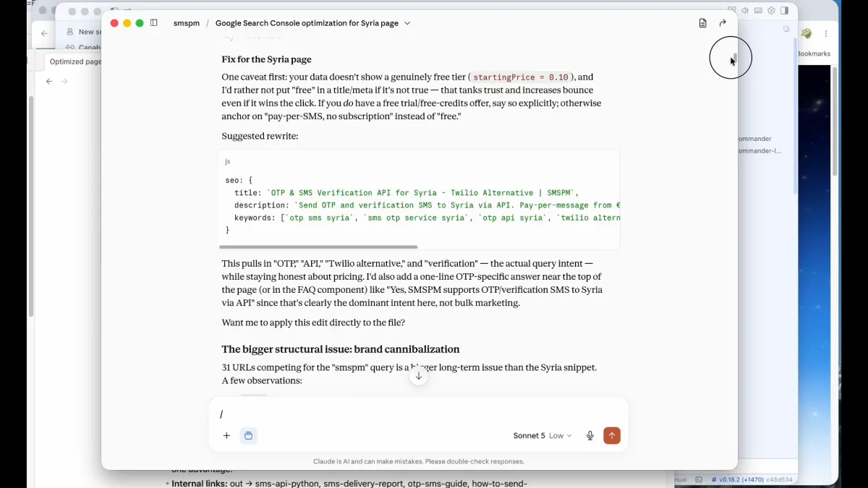
Task: Toggle right panel icon in background window
Action: pyautogui.click(x=784, y=11)
